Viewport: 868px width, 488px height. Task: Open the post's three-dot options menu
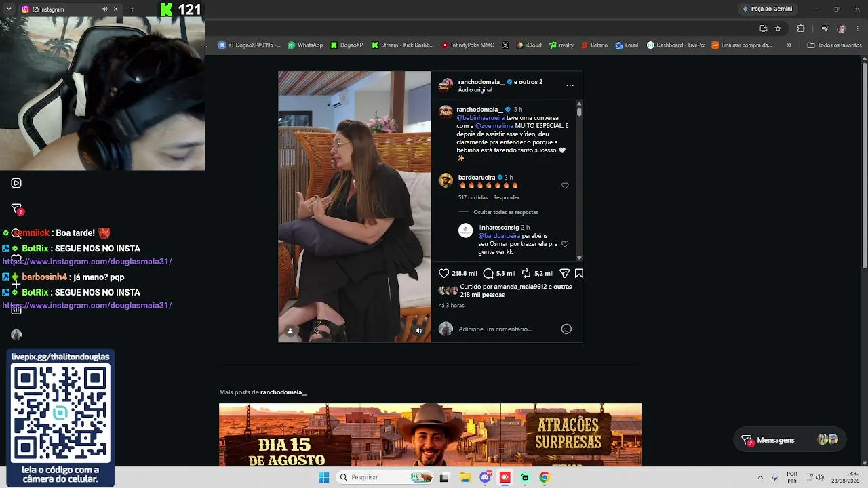tap(570, 85)
